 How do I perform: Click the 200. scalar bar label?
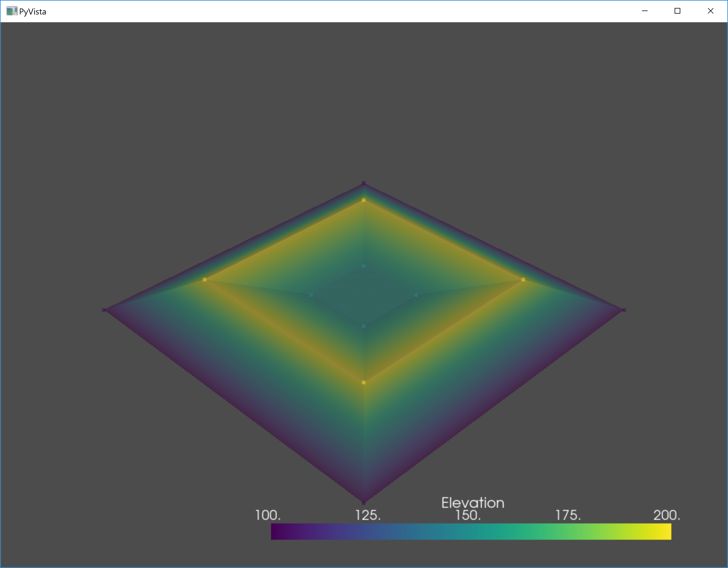pos(666,515)
